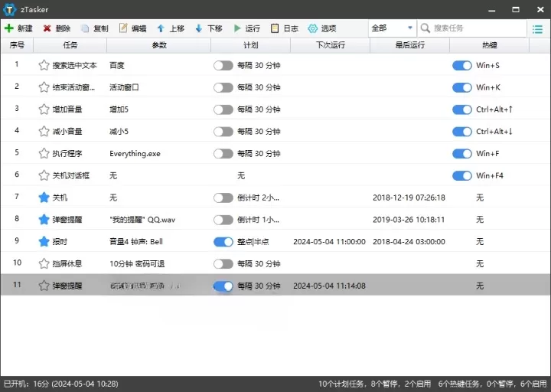Open the 日志 (Log) viewer
This screenshot has height=392, width=551.
pyautogui.click(x=284, y=28)
